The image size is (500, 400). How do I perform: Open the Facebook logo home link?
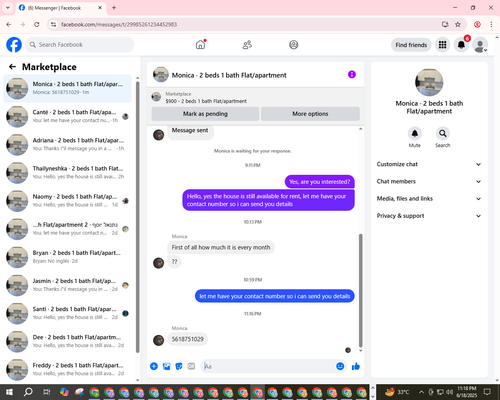[x=14, y=45]
